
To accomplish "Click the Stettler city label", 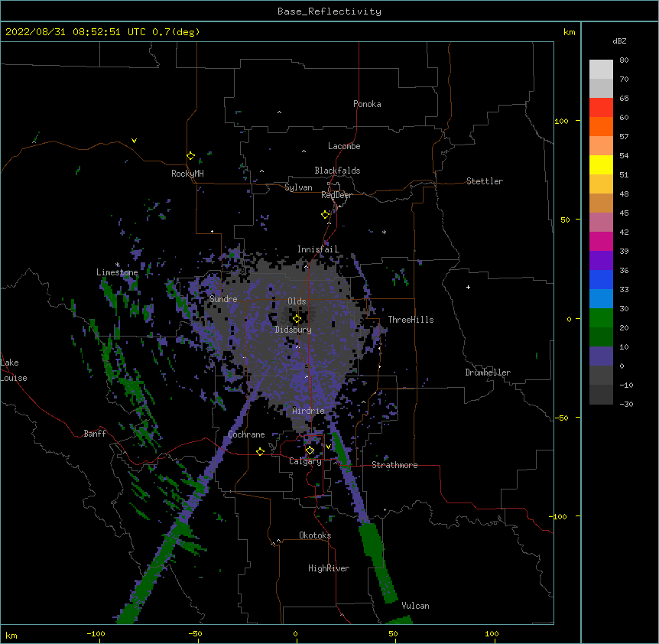I will click(484, 181).
